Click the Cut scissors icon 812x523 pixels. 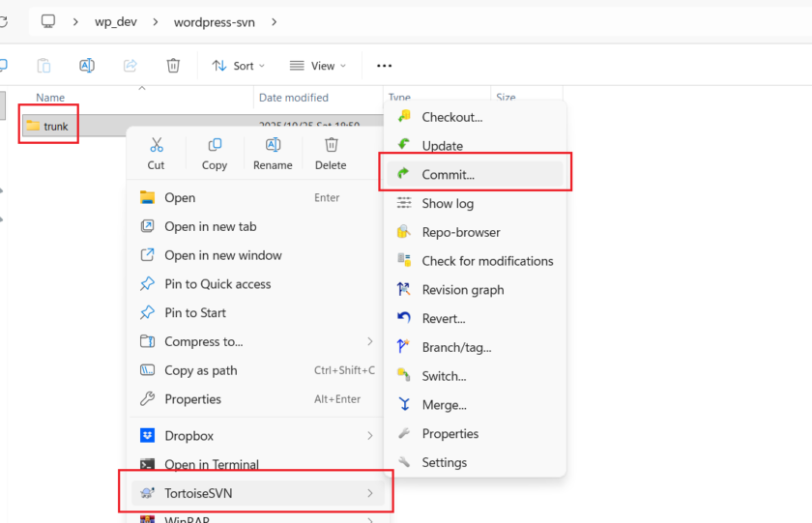pyautogui.click(x=156, y=145)
